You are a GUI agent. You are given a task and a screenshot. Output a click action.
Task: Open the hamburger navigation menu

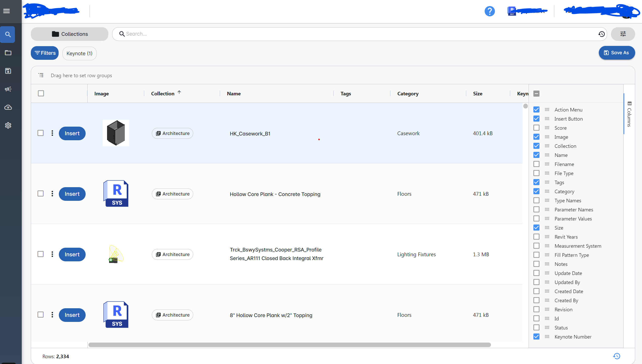(x=7, y=11)
